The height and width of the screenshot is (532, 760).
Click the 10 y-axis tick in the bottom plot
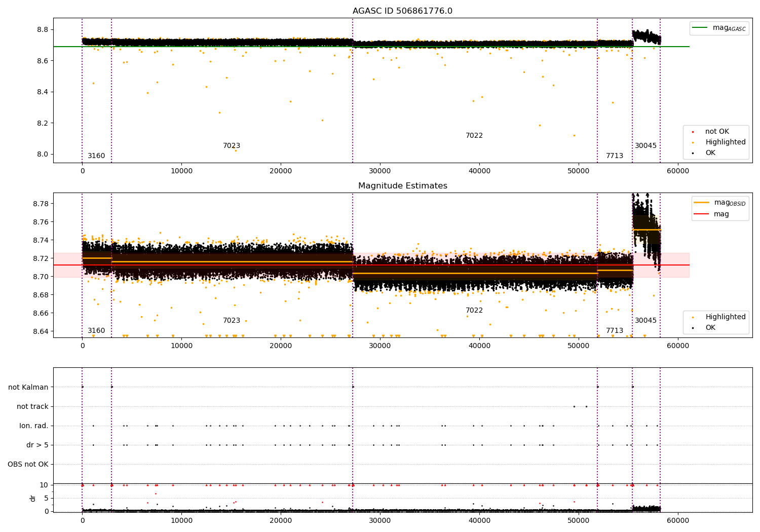pos(44,485)
